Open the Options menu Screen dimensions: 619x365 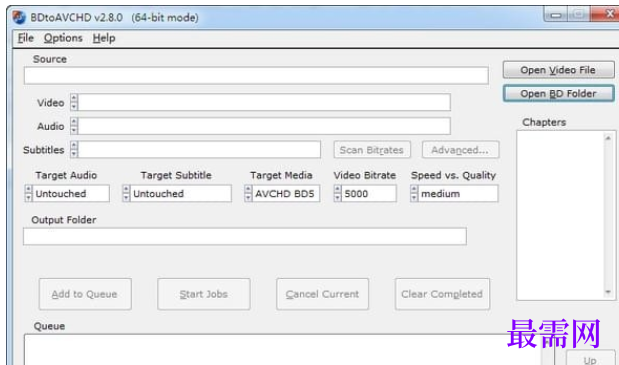[63, 38]
